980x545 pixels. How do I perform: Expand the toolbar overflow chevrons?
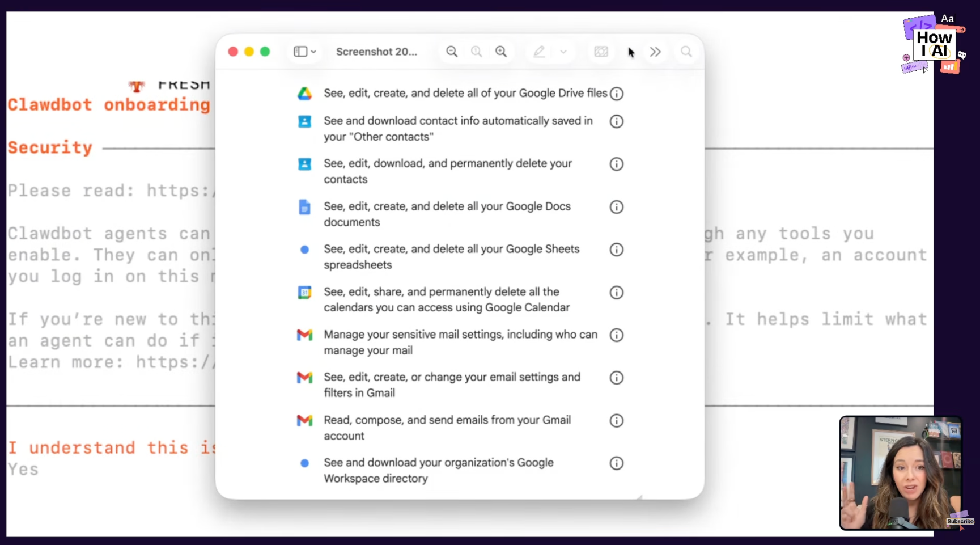(655, 52)
